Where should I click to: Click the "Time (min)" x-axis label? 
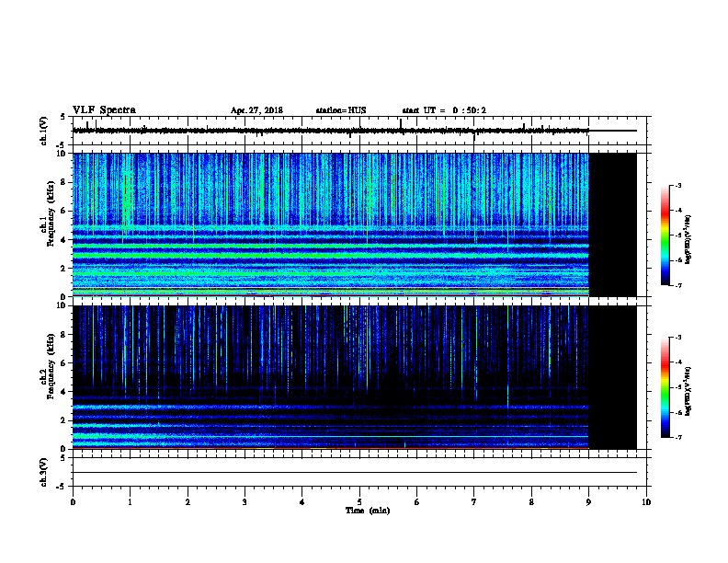click(368, 511)
